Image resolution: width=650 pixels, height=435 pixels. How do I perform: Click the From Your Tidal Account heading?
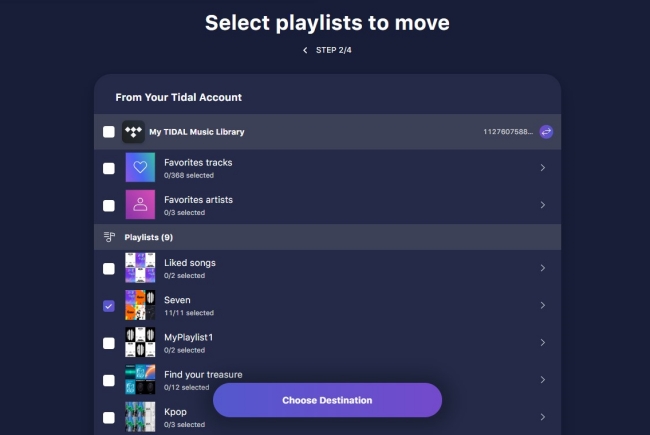179,97
